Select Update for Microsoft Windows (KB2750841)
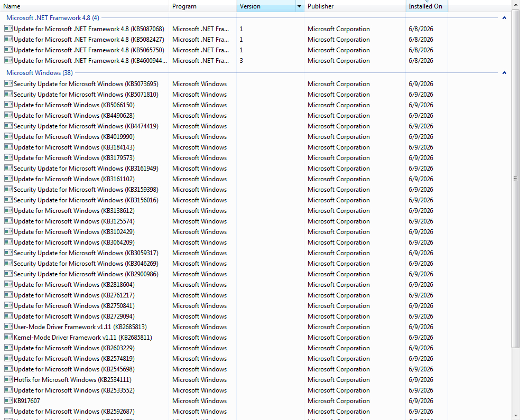The image size is (520, 420). (75, 306)
